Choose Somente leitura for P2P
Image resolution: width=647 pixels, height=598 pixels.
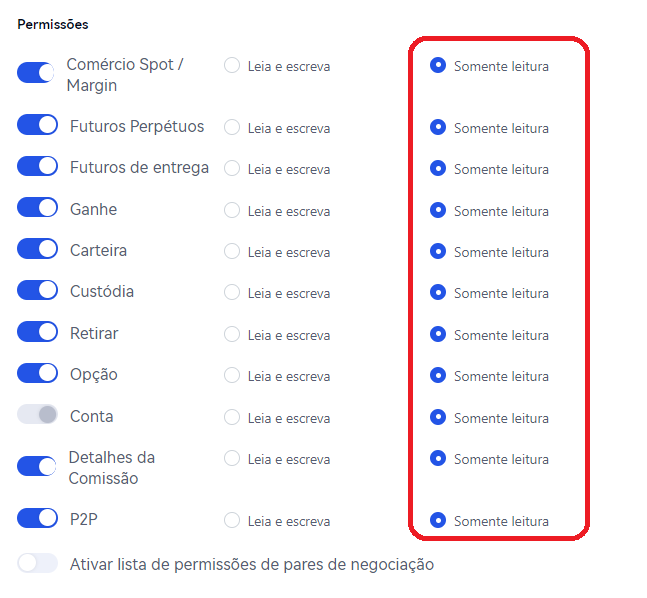437,521
